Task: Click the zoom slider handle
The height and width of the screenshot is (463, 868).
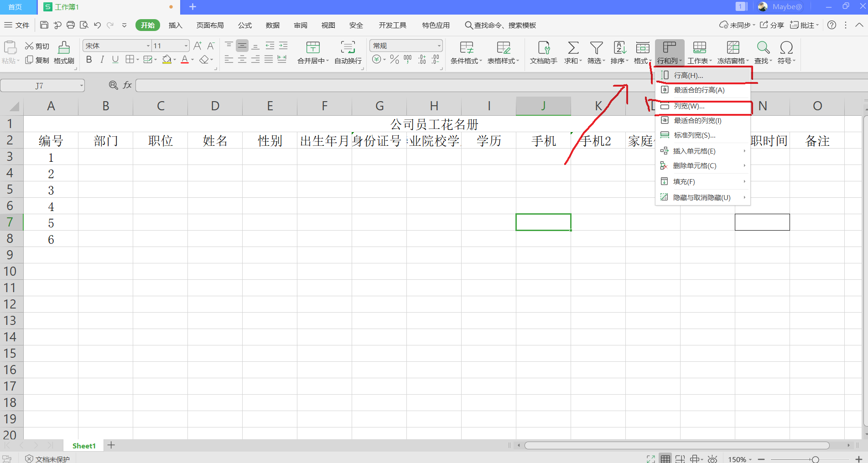Action: [x=815, y=459]
